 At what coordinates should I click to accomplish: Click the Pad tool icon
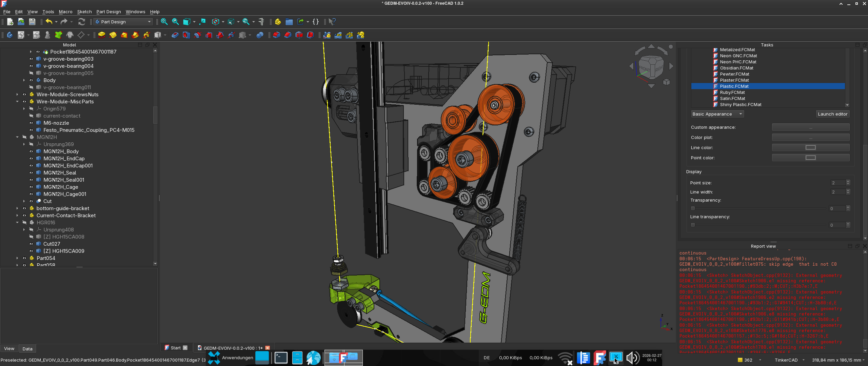point(101,35)
